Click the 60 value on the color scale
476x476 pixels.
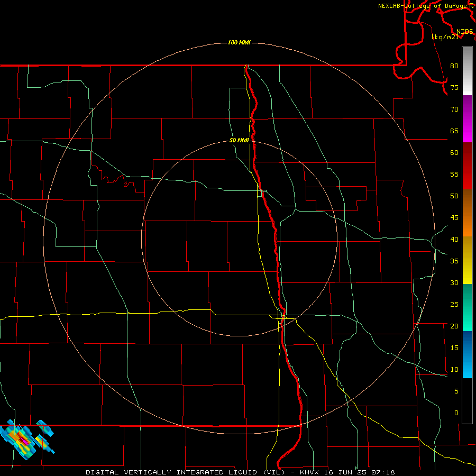click(454, 153)
